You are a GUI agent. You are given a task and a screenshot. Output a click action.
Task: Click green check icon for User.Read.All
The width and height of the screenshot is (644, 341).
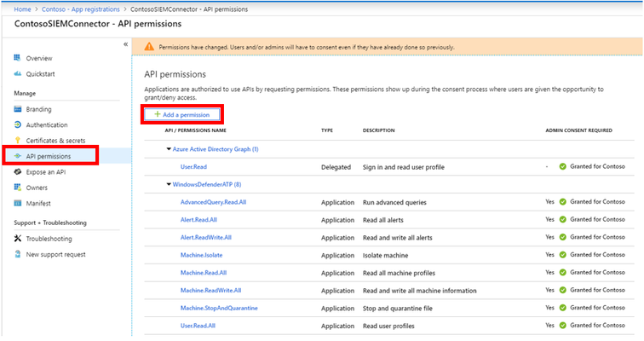563,326
